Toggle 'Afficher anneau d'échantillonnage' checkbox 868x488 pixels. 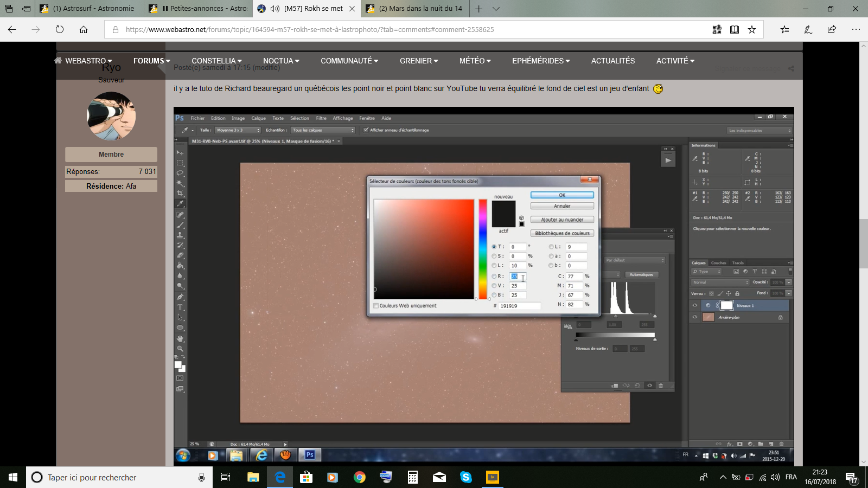click(366, 130)
